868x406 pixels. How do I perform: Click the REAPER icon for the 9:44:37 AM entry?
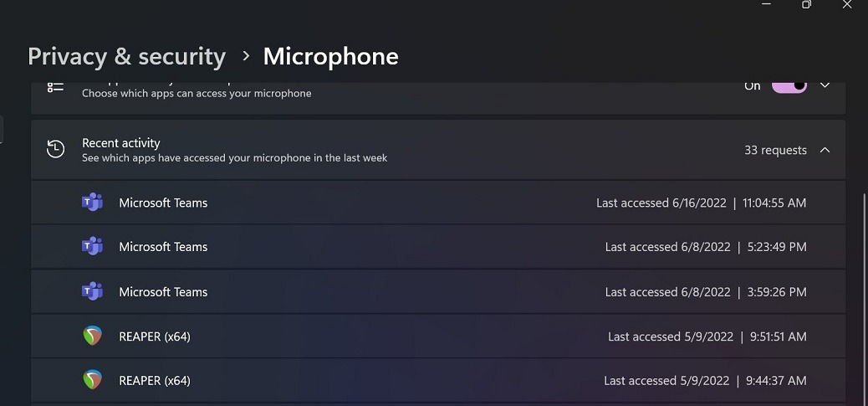(x=92, y=380)
